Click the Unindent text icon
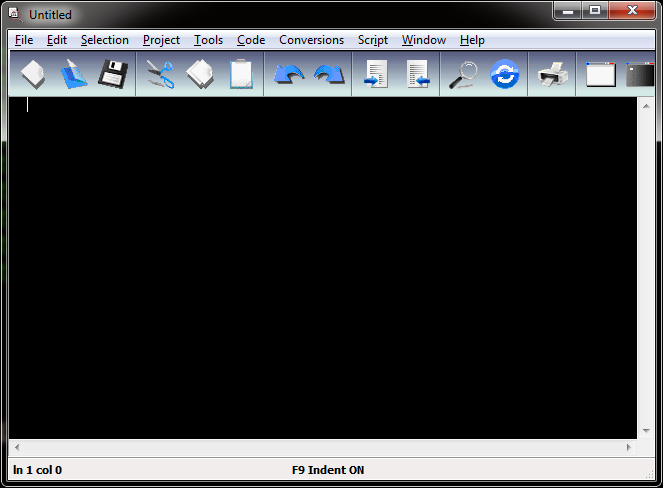The height and width of the screenshot is (488, 663). [x=418, y=74]
